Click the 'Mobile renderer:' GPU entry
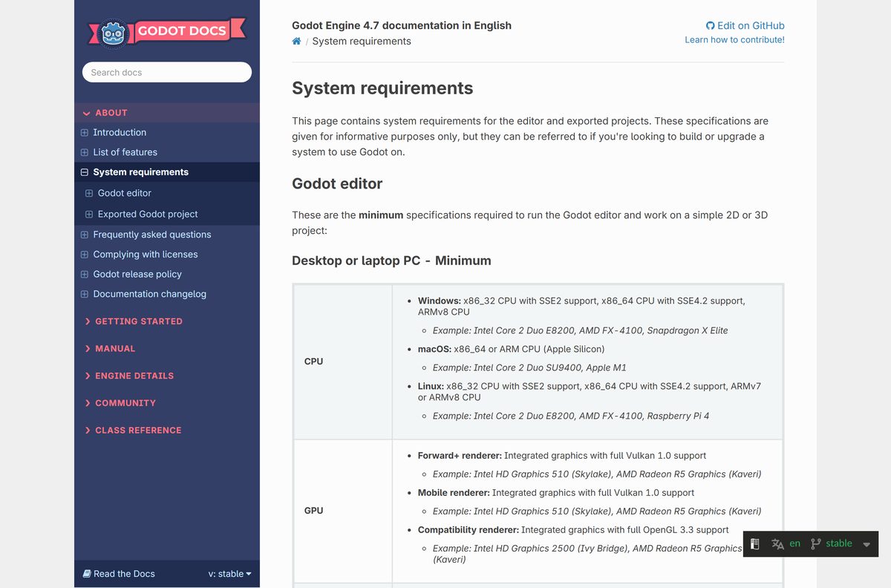The image size is (891, 588). (556, 493)
